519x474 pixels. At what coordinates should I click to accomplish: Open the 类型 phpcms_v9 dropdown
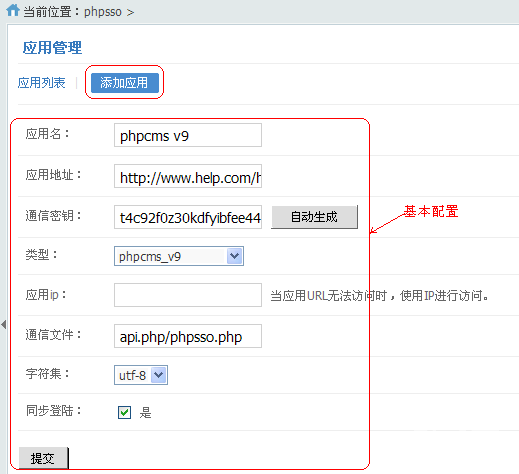179,256
